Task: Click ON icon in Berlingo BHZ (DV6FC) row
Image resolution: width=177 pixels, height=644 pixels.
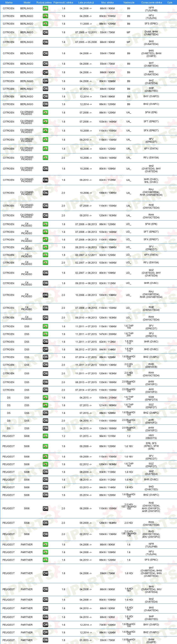Action: point(45,104)
